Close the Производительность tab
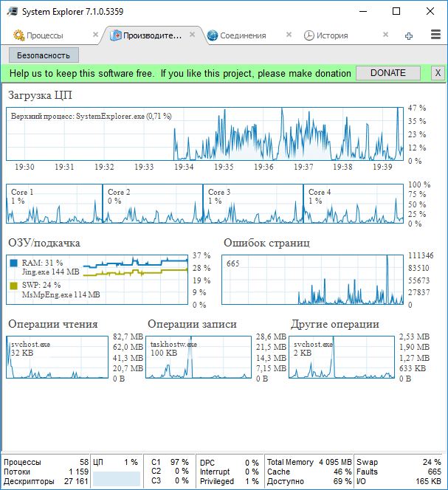This screenshot has width=448, height=490. (193, 35)
